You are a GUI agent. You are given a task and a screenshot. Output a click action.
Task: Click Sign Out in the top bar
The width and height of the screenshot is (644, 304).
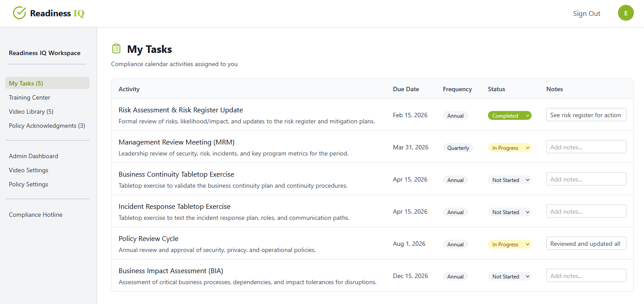tap(586, 13)
